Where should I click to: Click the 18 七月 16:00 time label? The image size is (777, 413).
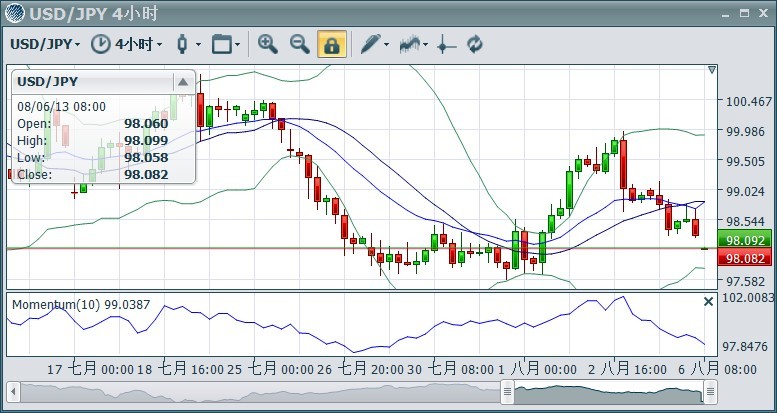(x=180, y=369)
